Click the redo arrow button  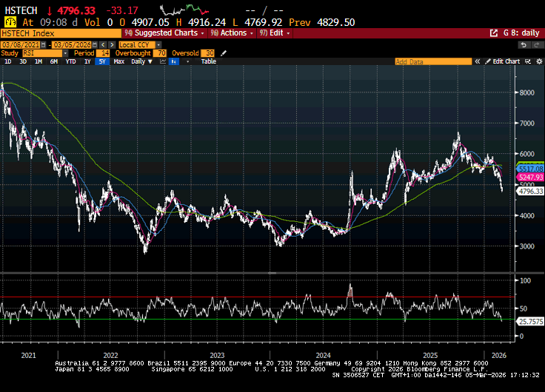(x=535, y=45)
